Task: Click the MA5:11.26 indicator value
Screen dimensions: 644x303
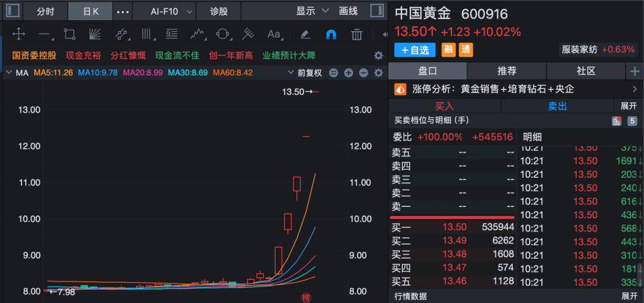Action: click(54, 73)
